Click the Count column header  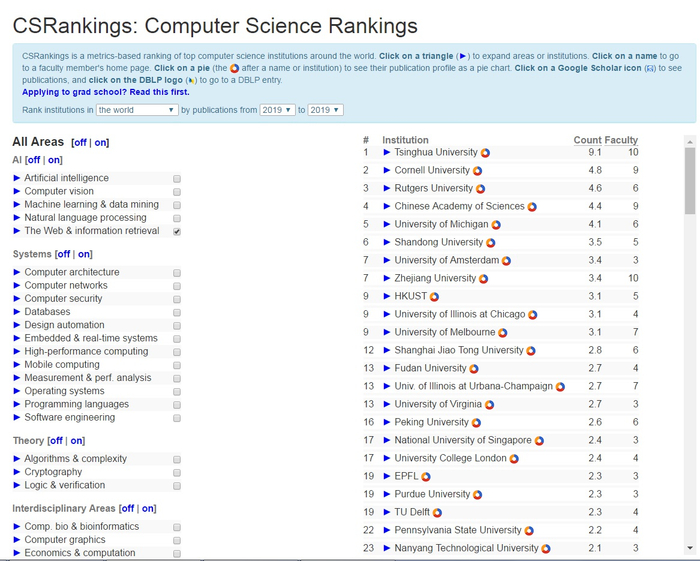[588, 140]
